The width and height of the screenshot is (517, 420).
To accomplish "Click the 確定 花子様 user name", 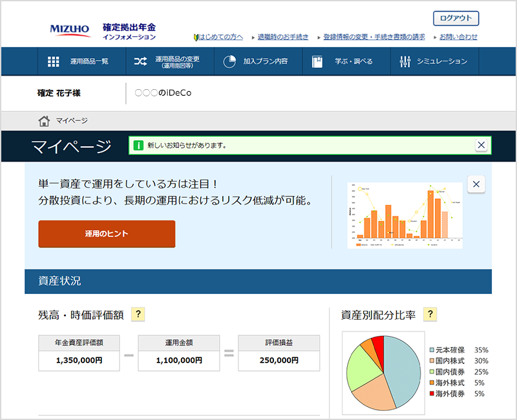I will pos(59,93).
